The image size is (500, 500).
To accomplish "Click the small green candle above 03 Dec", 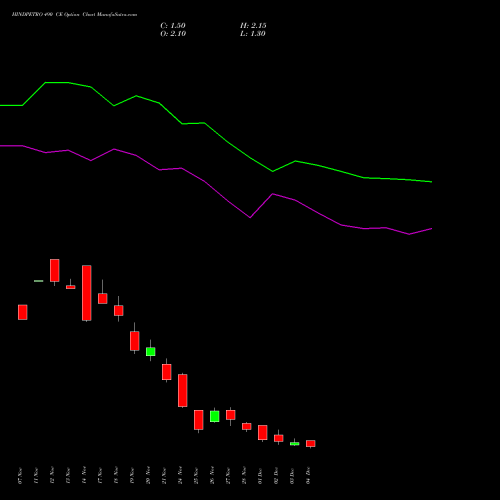I will 295,444.
